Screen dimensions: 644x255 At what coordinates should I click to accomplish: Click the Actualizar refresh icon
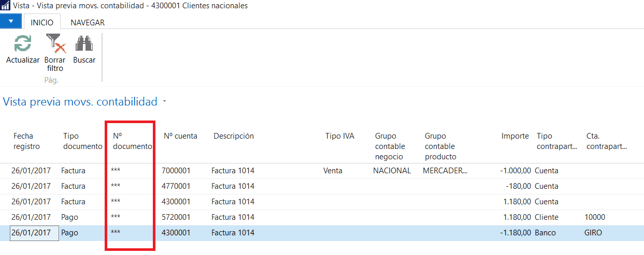[22, 43]
